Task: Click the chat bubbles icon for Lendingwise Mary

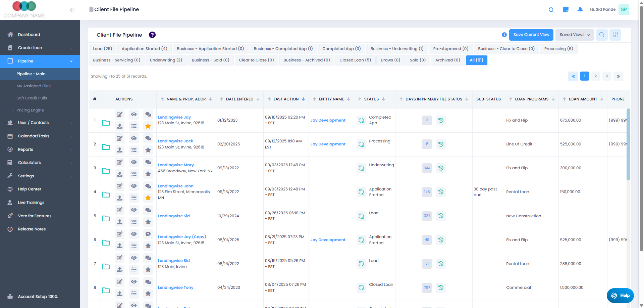Action: pyautogui.click(x=148, y=162)
